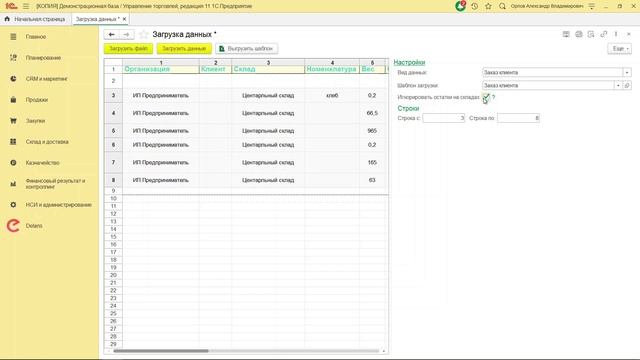640x360 pixels.
Task: Open НСИ и администрирование section
Action: coord(58,205)
